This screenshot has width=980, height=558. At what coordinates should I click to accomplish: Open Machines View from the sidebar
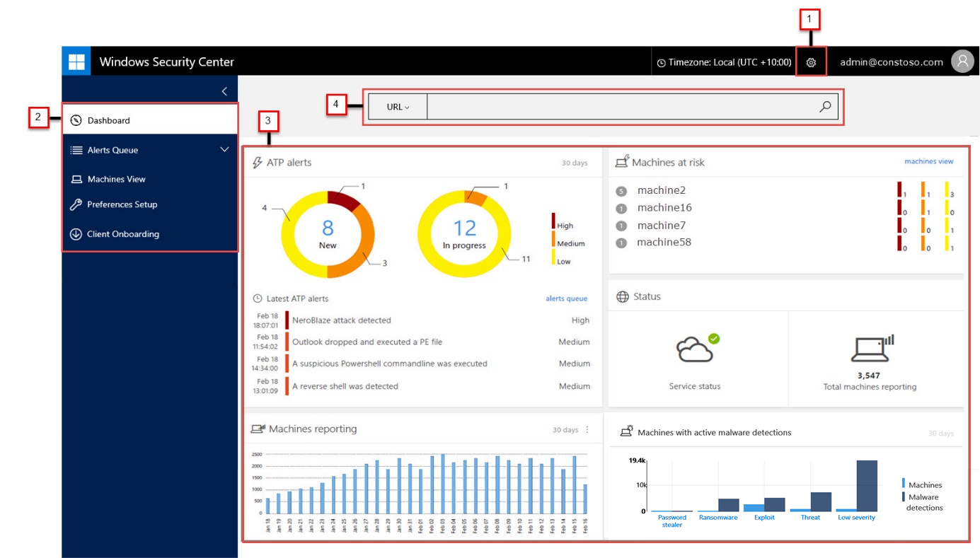[x=116, y=180]
